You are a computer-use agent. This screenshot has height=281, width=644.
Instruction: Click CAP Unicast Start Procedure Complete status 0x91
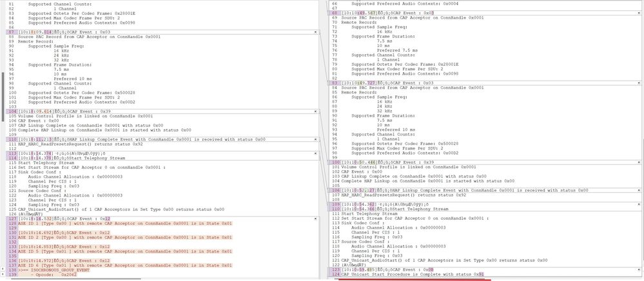pyautogui.click(x=413, y=275)
